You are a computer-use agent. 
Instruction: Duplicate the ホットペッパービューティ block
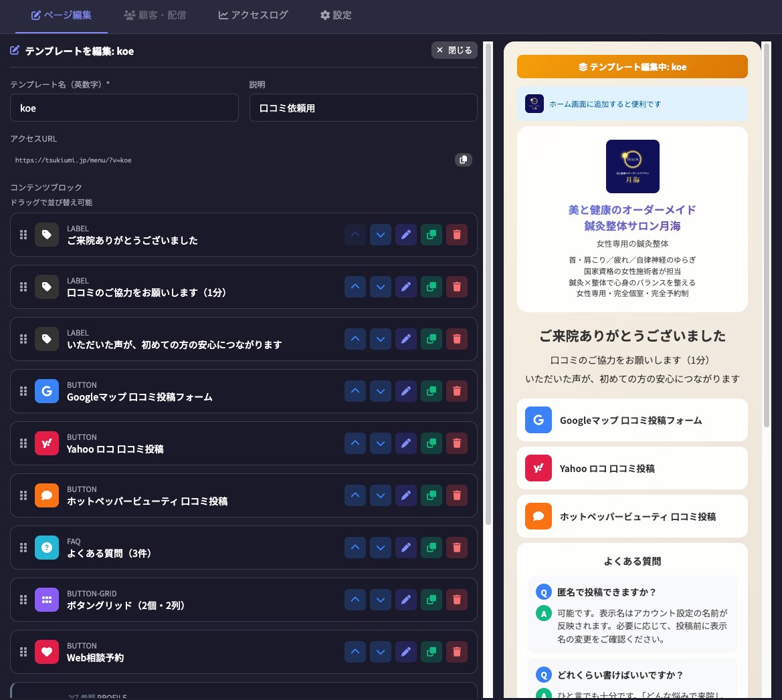pyautogui.click(x=431, y=495)
